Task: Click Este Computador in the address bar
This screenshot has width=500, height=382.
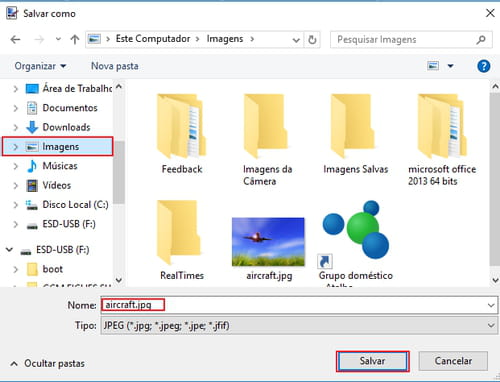Action: pos(153,39)
